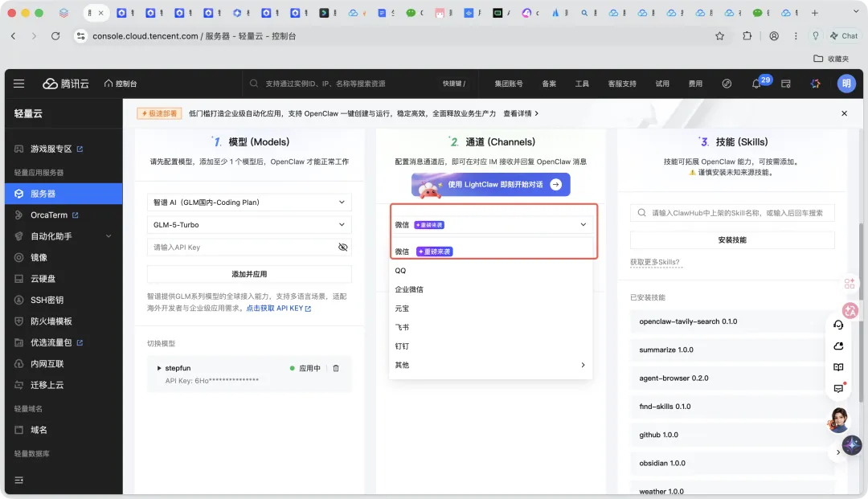Open the compass icon in header
The height and width of the screenshot is (499, 868).
[727, 84]
